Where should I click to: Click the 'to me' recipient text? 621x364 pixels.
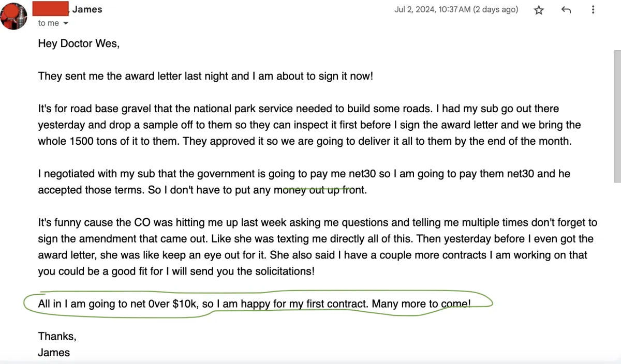coord(49,23)
